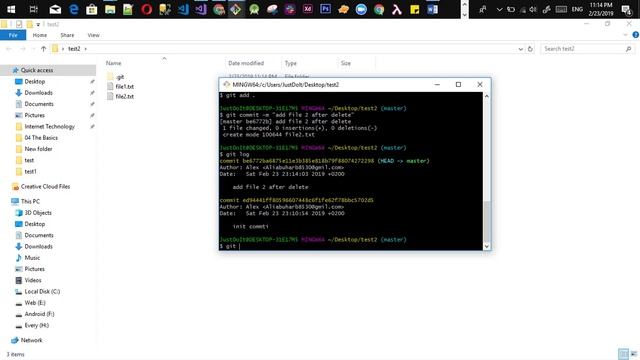The height and width of the screenshot is (360, 640).
Task: Open the touch keyboard tray icon
Action: coord(561,9)
